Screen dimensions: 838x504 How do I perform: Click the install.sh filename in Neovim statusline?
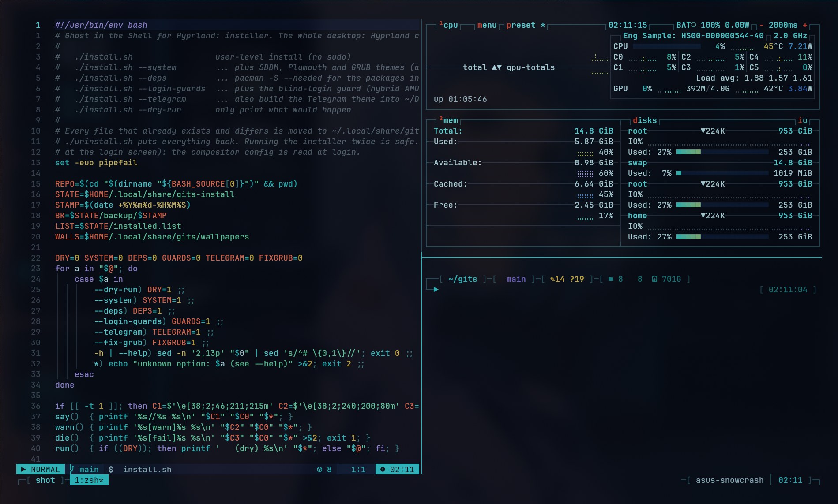147,470
